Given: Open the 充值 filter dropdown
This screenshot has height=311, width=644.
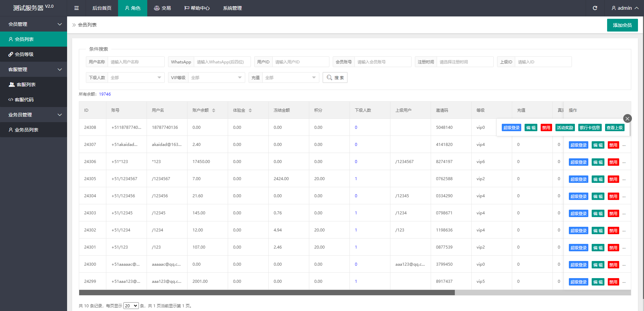Looking at the screenshot, I should pos(290,77).
